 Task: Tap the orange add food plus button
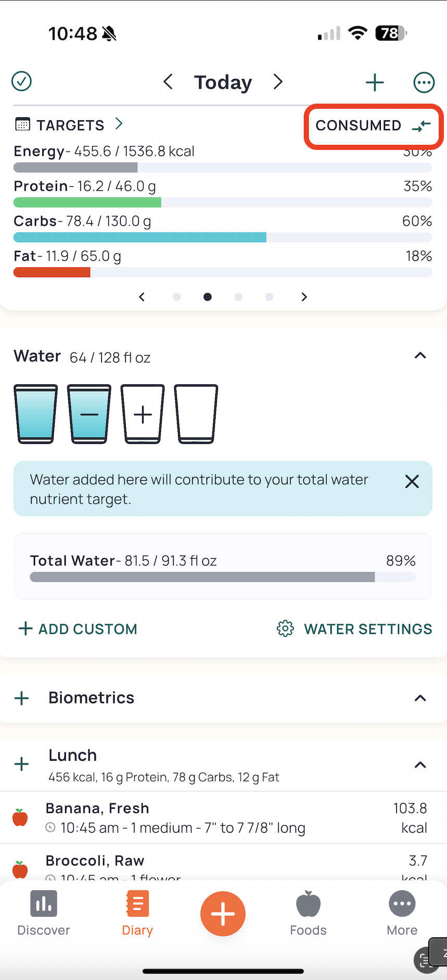(x=223, y=914)
